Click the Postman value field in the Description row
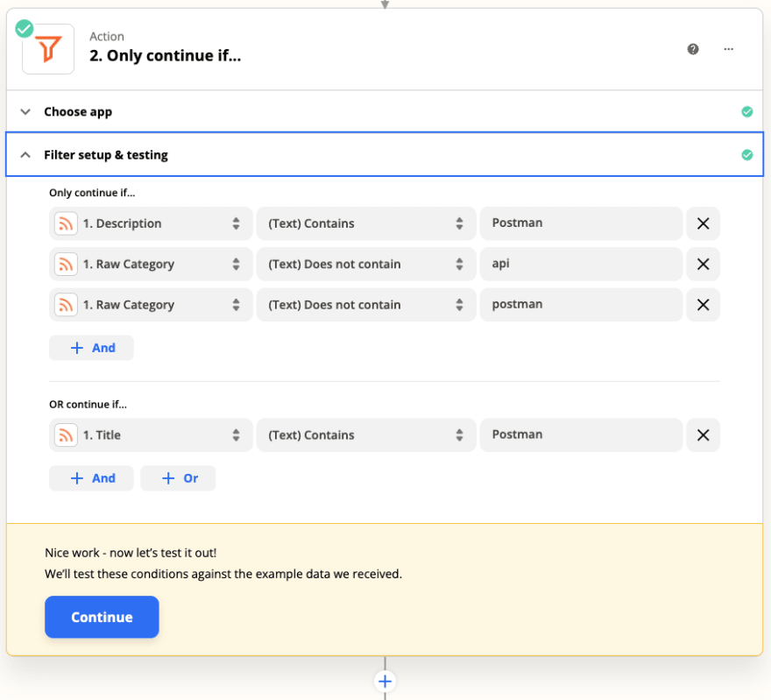Screen dimensions: 771x700 581,223
